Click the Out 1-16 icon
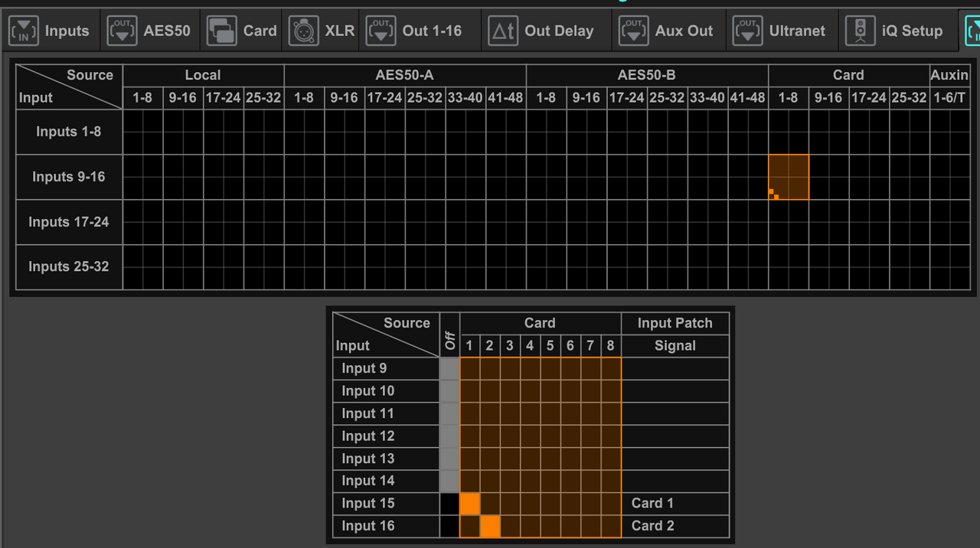Screen dimensions: 980x548 point(381,31)
